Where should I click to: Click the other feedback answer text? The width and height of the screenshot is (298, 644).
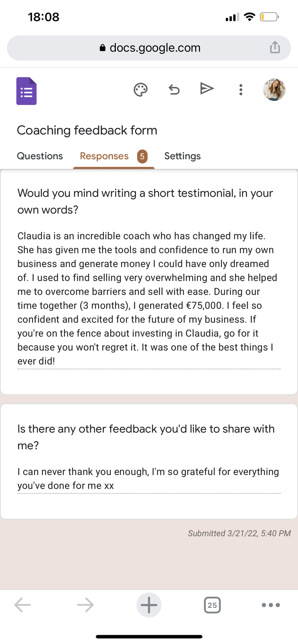pyautogui.click(x=148, y=478)
